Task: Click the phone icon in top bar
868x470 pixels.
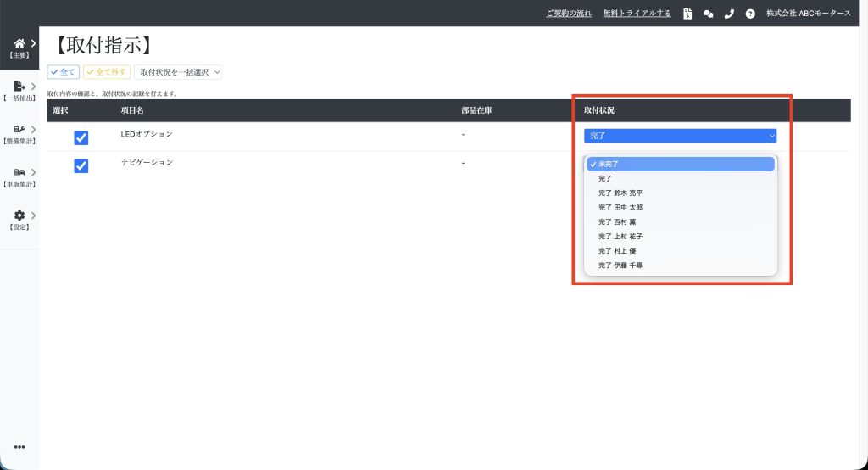Action: (x=729, y=14)
